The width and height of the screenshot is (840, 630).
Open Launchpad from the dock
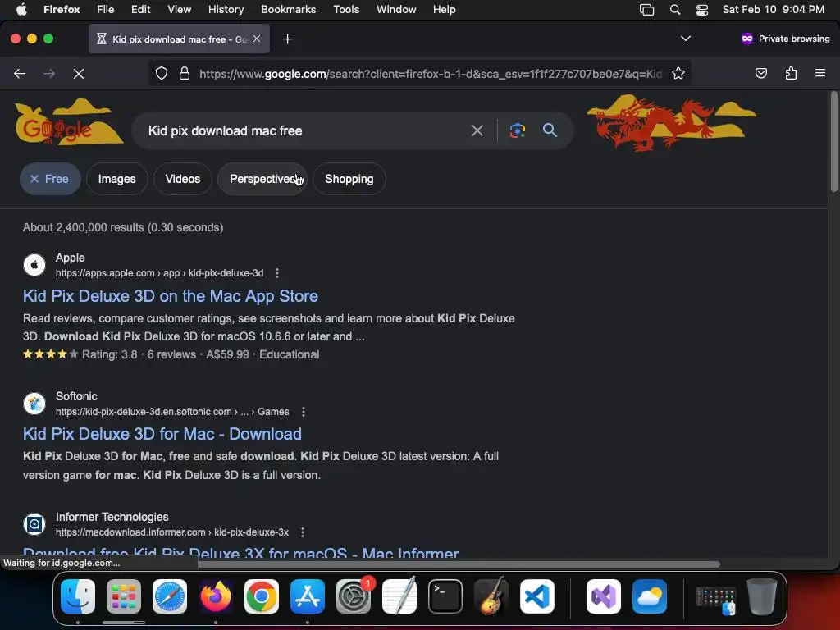[124, 596]
